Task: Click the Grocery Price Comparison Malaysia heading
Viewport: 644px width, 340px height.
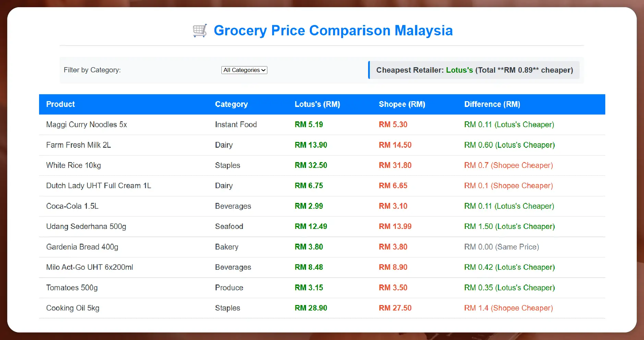Action: 333,31
